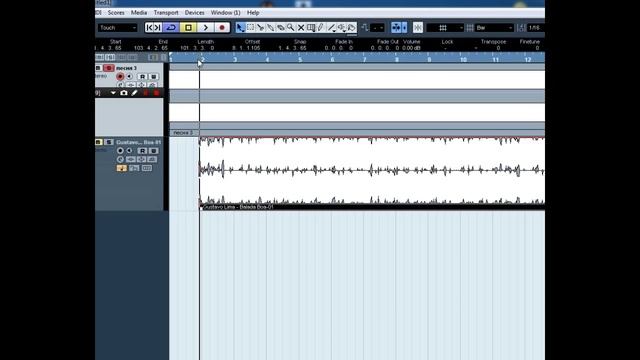Mute the first track with M

point(98,68)
